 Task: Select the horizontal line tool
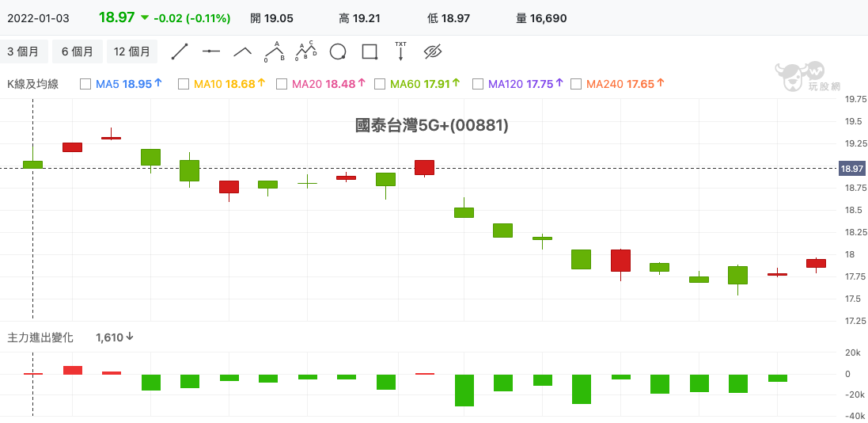pyautogui.click(x=211, y=51)
